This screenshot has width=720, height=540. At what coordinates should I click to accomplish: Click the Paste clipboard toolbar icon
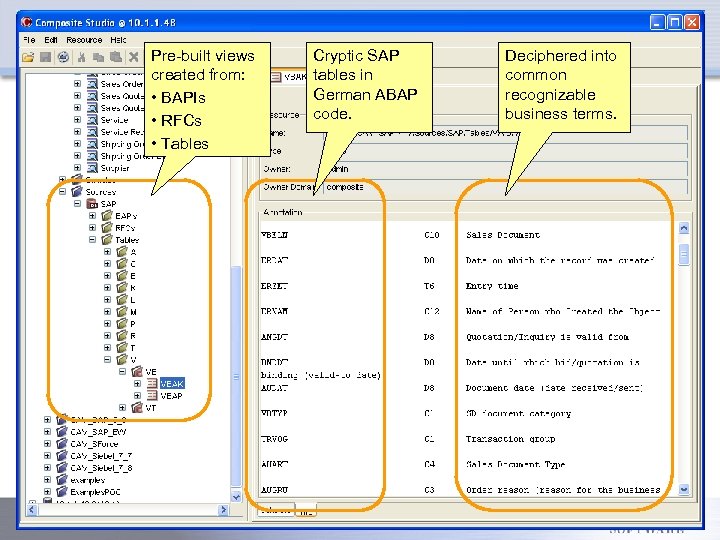tap(116, 57)
